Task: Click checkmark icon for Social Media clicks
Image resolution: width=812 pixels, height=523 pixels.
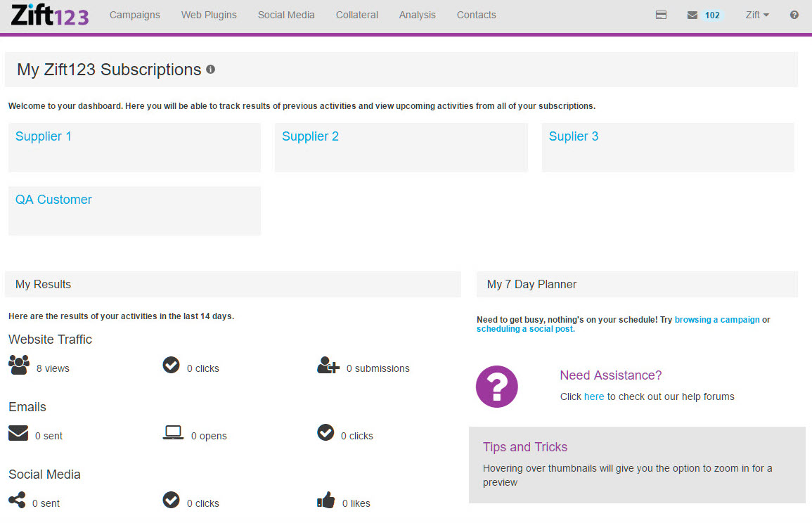Action: (171, 501)
